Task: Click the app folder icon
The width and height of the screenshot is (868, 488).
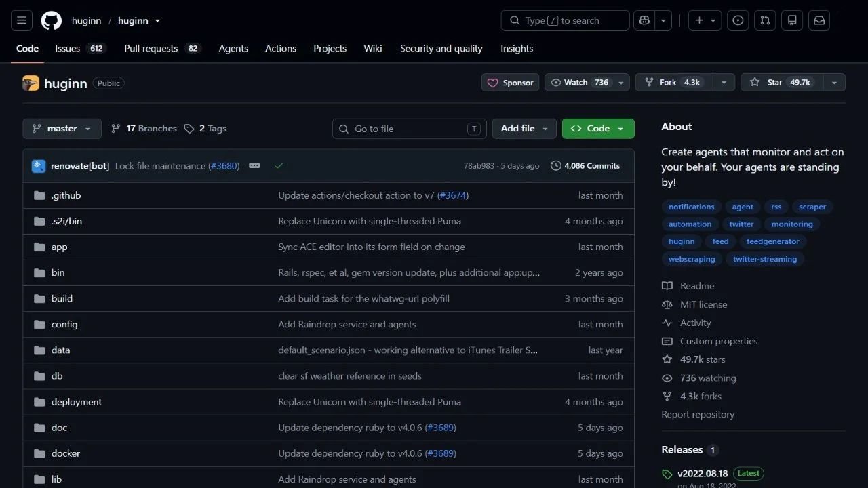Action: (39, 247)
